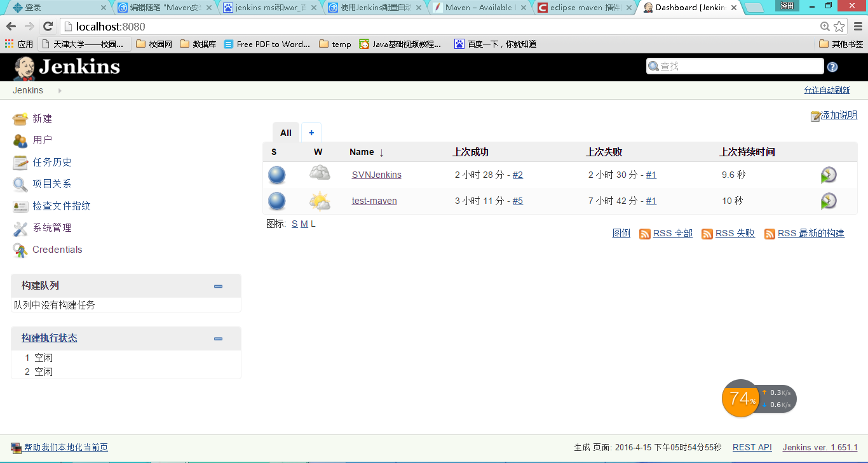Click the search help question mark icon

[832, 67]
